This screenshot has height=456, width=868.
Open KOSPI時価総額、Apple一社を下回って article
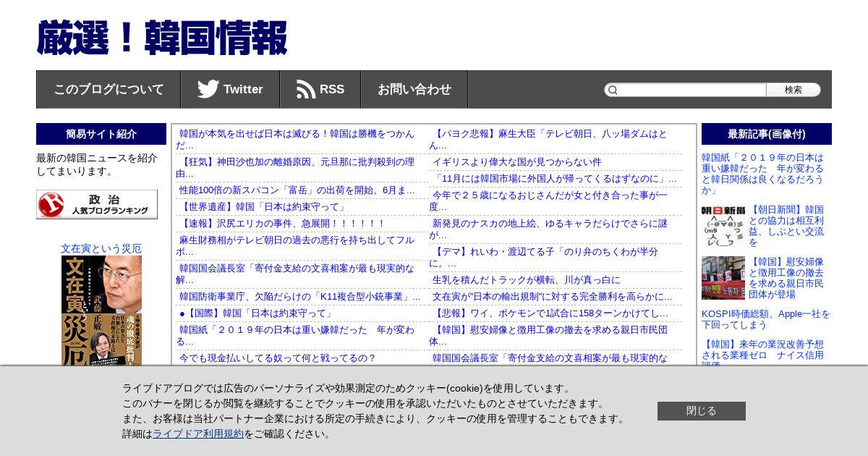click(x=766, y=320)
